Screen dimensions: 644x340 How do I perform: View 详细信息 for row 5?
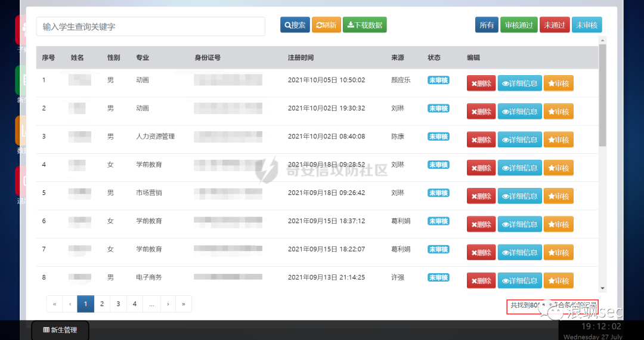click(519, 196)
